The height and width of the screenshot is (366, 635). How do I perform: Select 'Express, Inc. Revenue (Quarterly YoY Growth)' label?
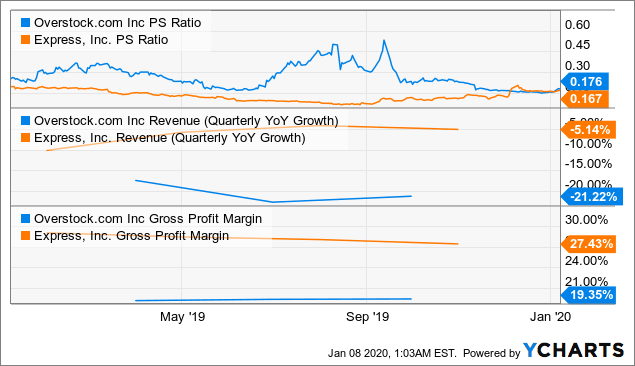coord(170,138)
